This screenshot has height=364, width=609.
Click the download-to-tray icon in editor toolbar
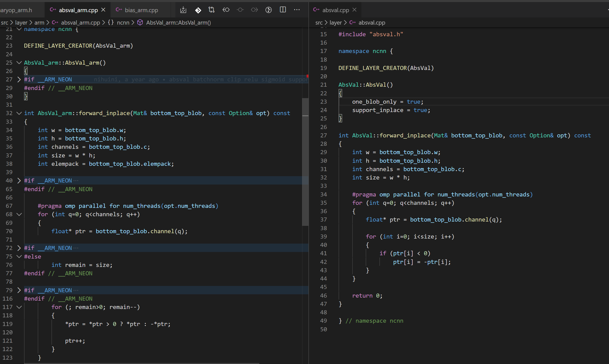click(x=183, y=10)
